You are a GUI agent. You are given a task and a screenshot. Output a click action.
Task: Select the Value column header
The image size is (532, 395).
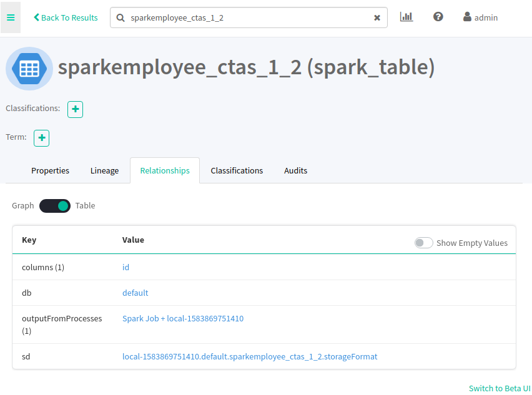(x=133, y=240)
